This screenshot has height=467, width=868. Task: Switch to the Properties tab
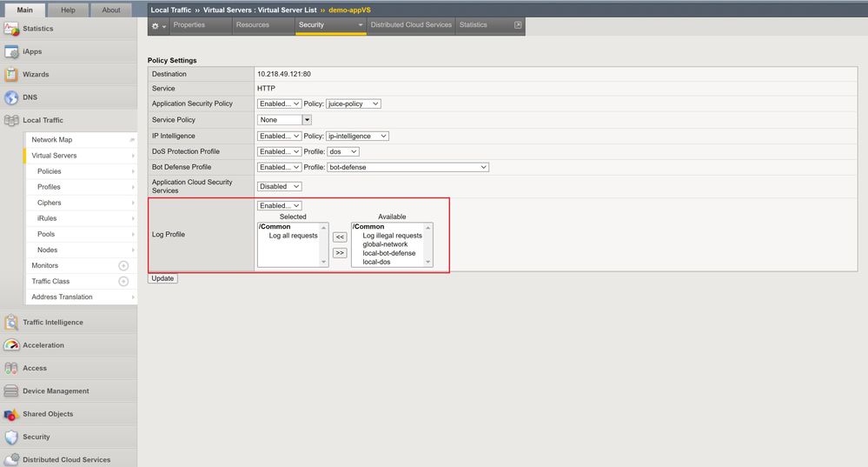click(189, 25)
